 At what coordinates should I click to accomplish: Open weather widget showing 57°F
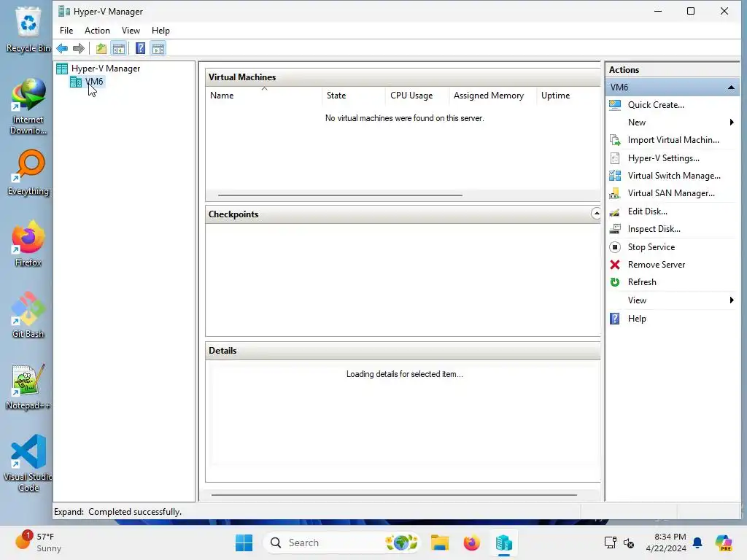click(38, 542)
